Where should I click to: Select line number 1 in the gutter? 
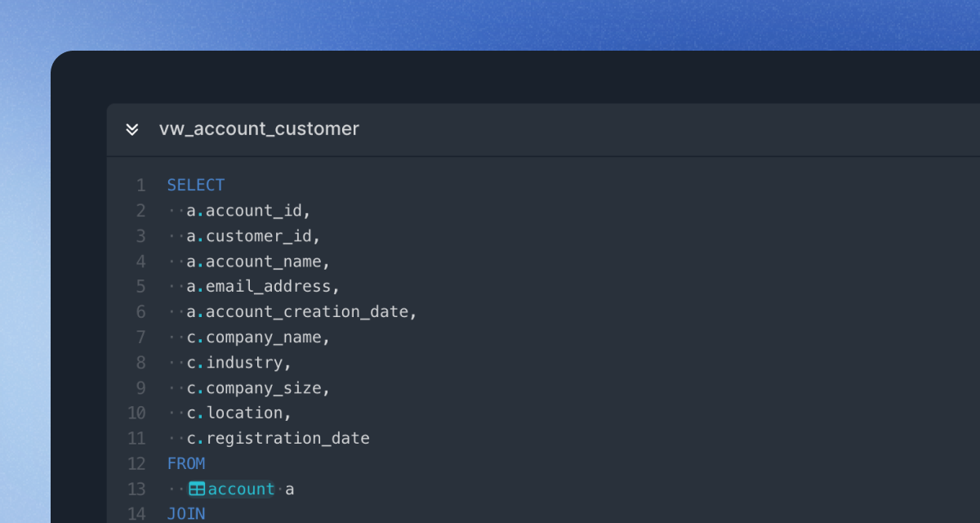click(x=140, y=185)
